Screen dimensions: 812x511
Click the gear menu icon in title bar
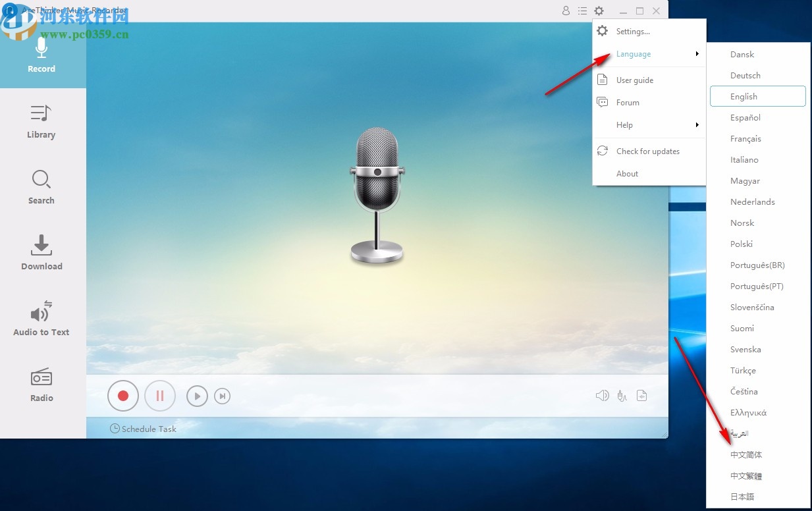click(x=599, y=11)
